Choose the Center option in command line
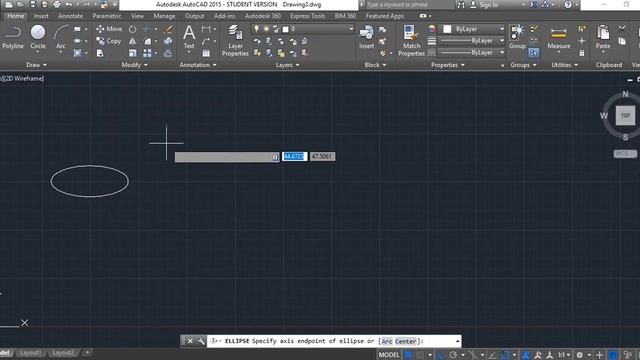Viewport: 640px width, 360px height. (x=406, y=341)
